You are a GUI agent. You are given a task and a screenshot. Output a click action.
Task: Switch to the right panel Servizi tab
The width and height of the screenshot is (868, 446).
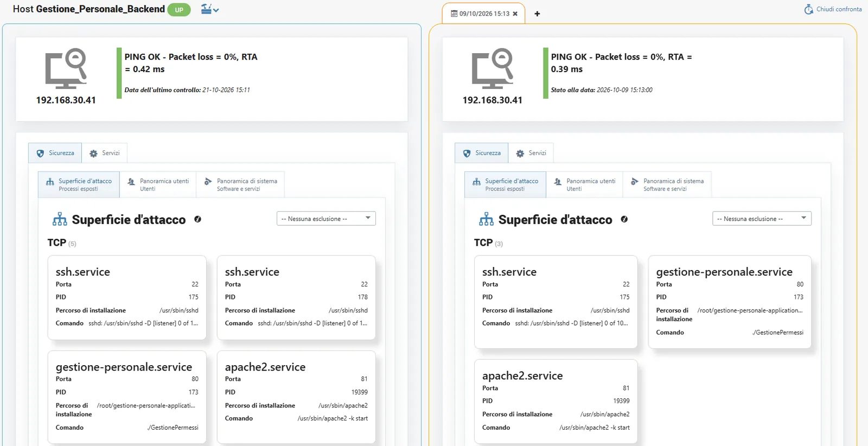531,153
